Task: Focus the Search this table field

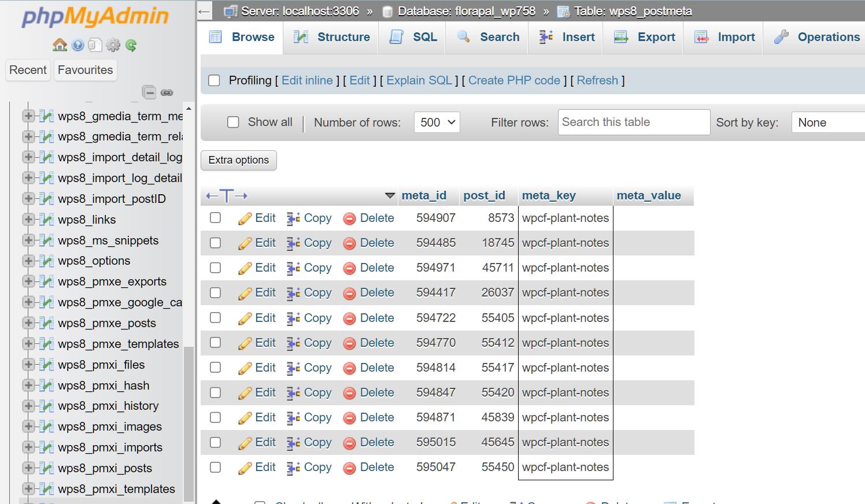Action: [x=634, y=122]
